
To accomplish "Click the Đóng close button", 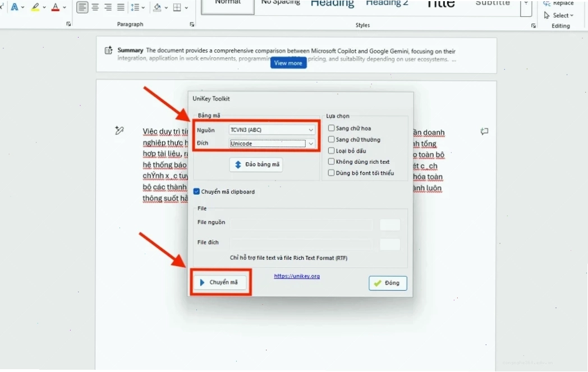I will [388, 283].
